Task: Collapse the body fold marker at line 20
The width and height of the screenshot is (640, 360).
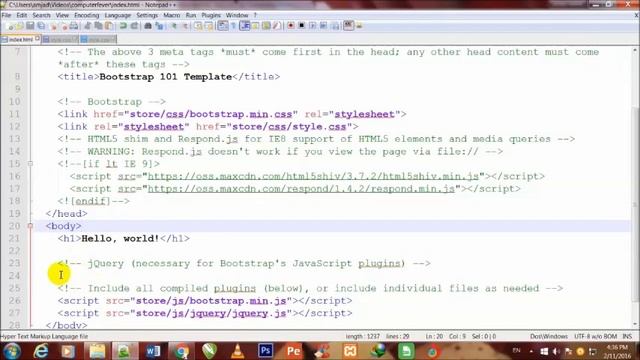Action: tap(30, 226)
